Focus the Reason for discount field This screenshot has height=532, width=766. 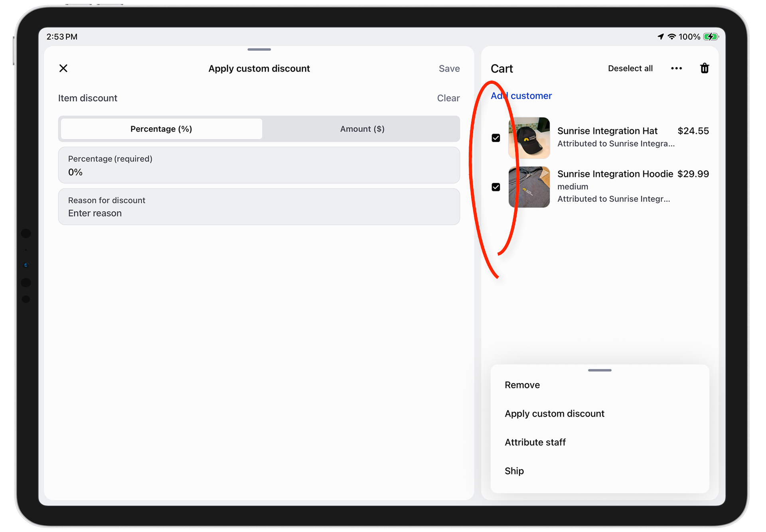tap(259, 207)
